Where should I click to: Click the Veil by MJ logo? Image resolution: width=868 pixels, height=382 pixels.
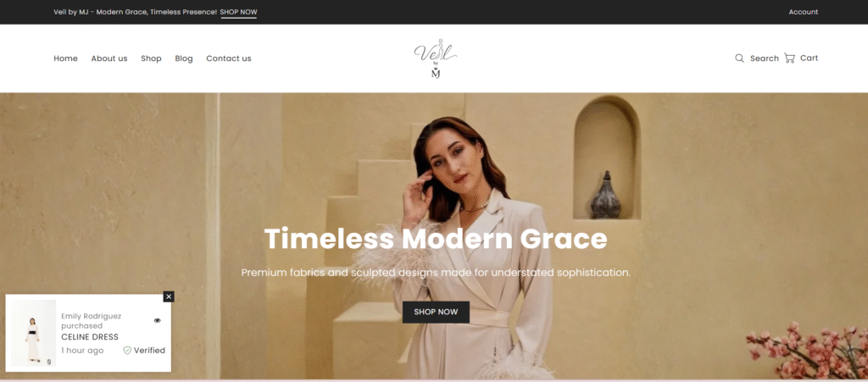pyautogui.click(x=435, y=58)
